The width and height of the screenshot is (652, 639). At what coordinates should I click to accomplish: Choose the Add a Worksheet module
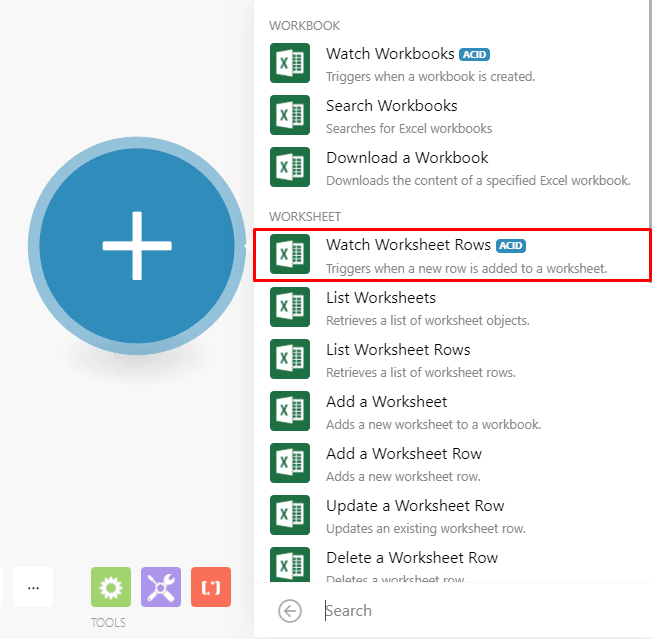(x=452, y=412)
